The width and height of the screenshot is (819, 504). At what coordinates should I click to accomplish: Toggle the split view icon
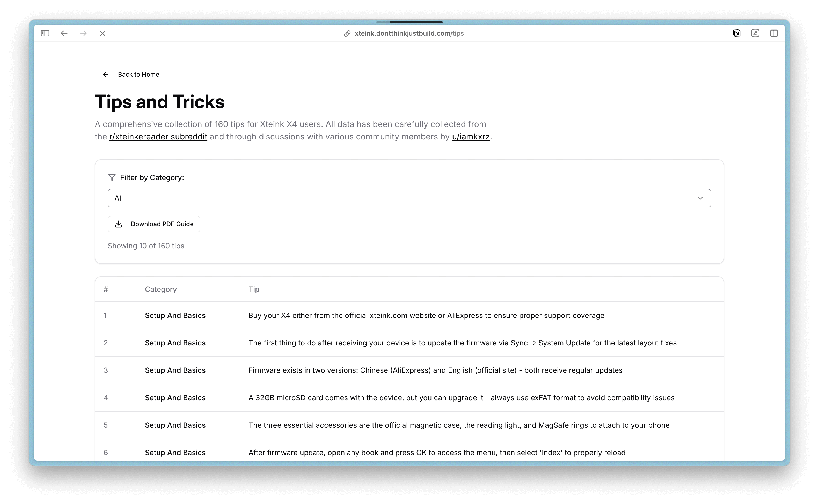pyautogui.click(x=774, y=33)
